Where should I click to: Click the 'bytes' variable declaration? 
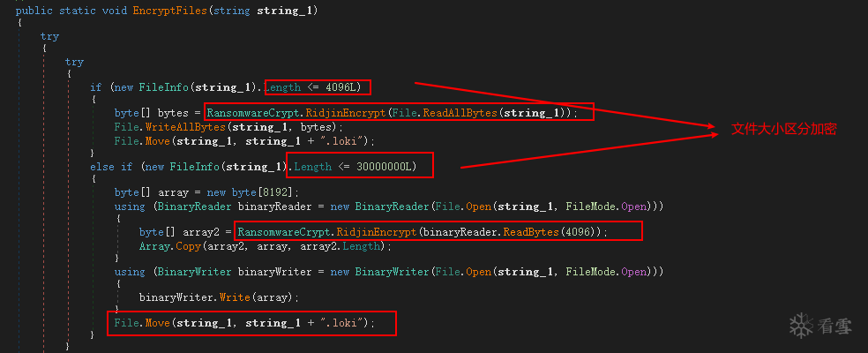[173, 114]
